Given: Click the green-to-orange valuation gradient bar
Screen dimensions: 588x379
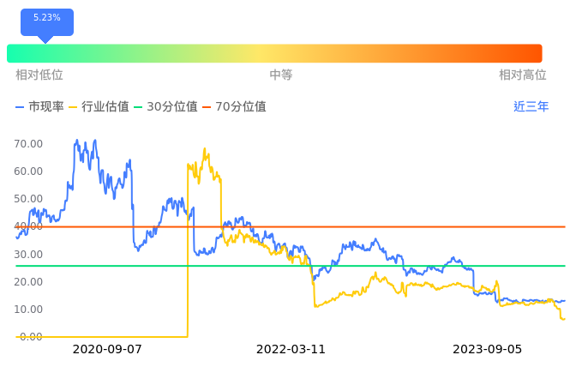Looking at the screenshot, I should [x=274, y=53].
